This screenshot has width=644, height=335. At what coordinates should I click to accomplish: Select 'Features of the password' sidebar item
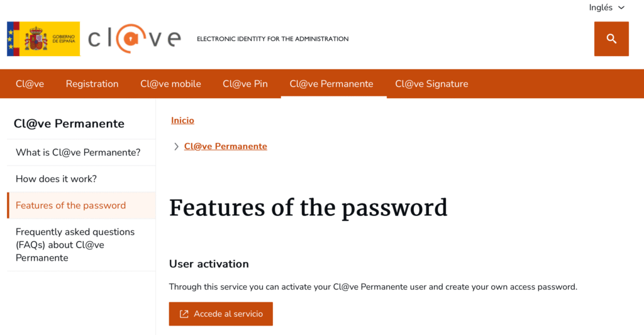pyautogui.click(x=71, y=205)
